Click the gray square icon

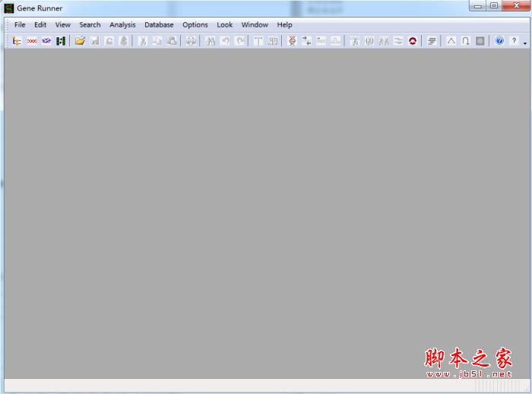[x=480, y=41]
